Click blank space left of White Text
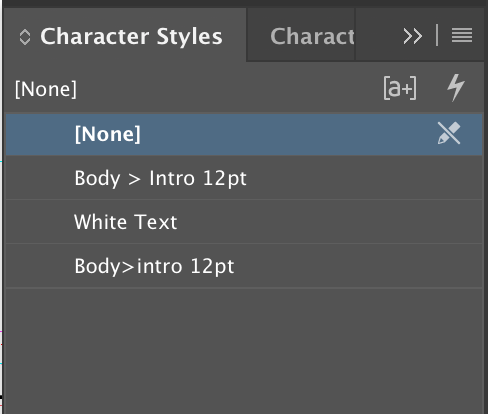 tap(40, 222)
